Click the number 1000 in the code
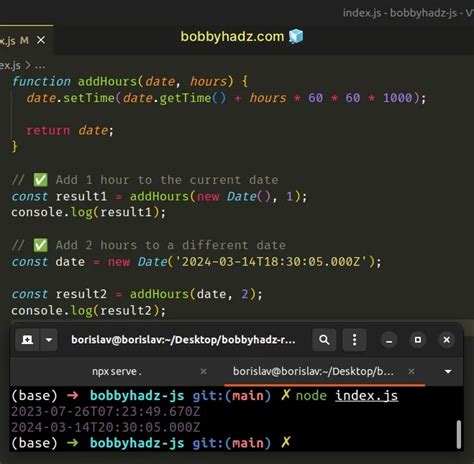 pos(398,98)
